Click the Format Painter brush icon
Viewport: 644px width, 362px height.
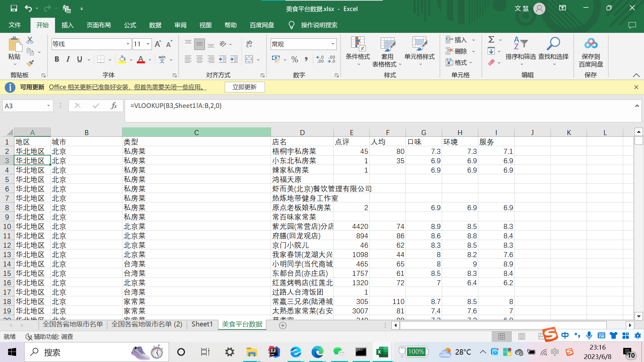point(30,63)
